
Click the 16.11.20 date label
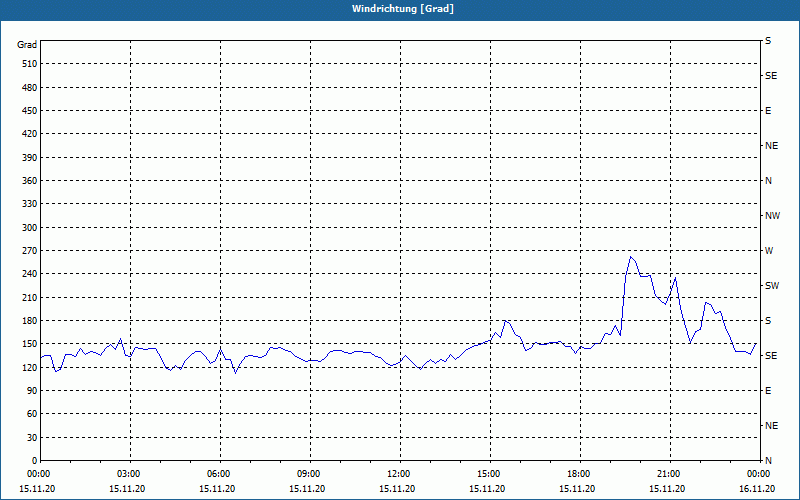tap(757, 489)
